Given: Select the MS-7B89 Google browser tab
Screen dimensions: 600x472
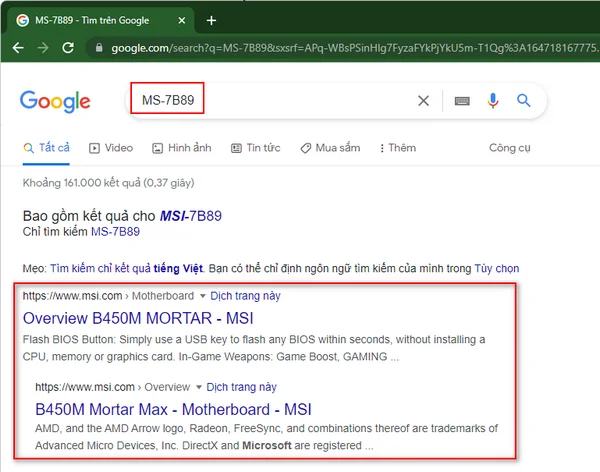Looking at the screenshot, I should (99, 20).
